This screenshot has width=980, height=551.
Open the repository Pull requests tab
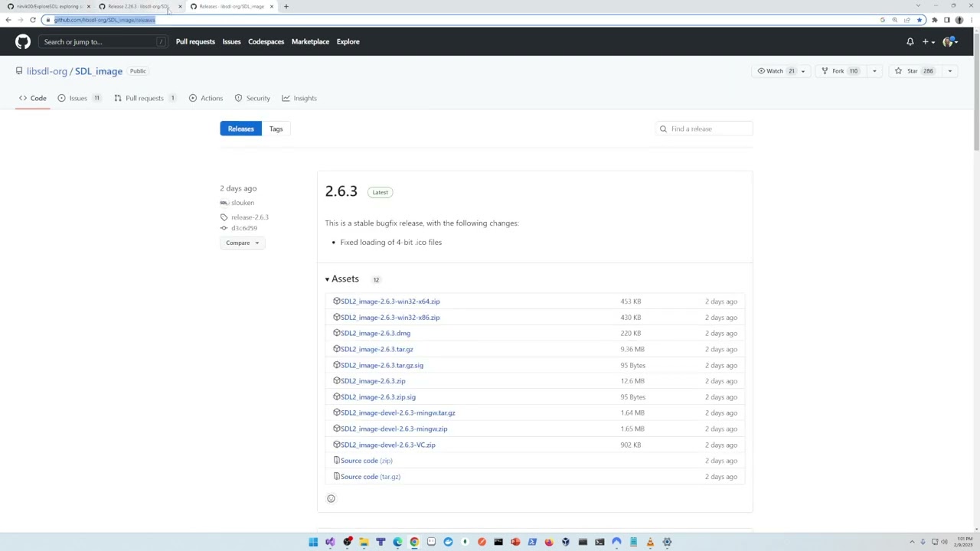coord(145,98)
